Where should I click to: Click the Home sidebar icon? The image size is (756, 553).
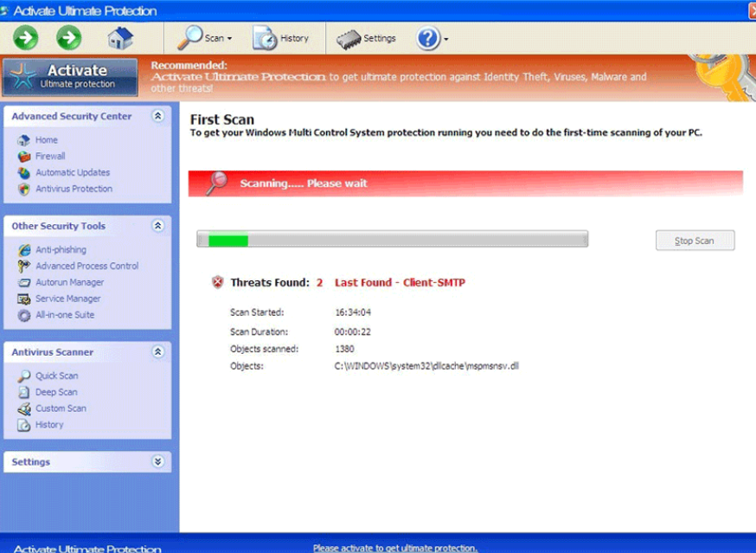click(23, 140)
